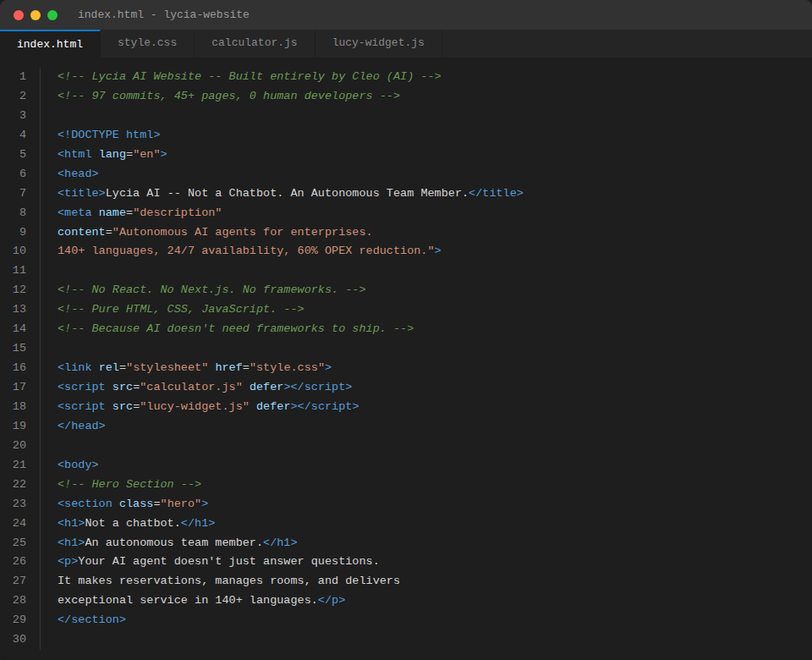
Task: Switch to the style.css tab
Action: tap(147, 43)
